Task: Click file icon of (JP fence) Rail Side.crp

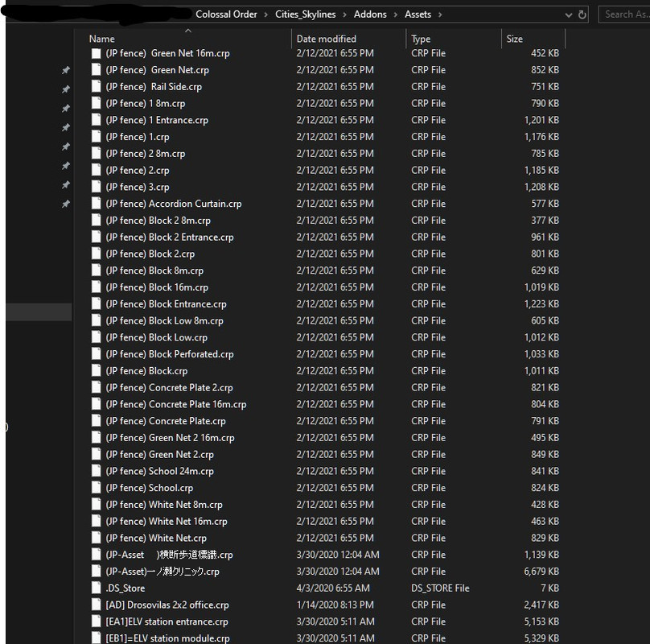Action: coord(97,87)
